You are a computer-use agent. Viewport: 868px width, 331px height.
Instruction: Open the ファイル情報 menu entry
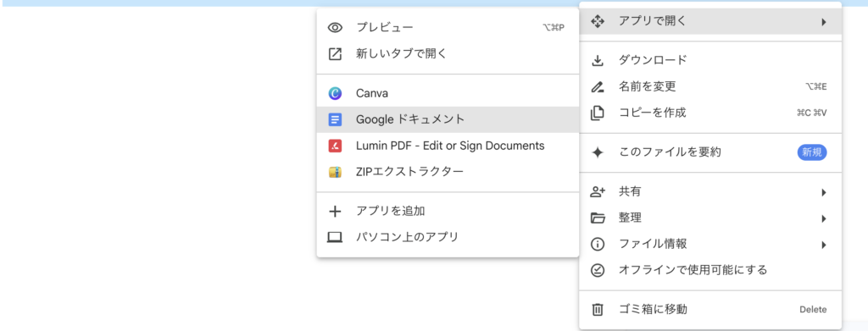click(710, 245)
